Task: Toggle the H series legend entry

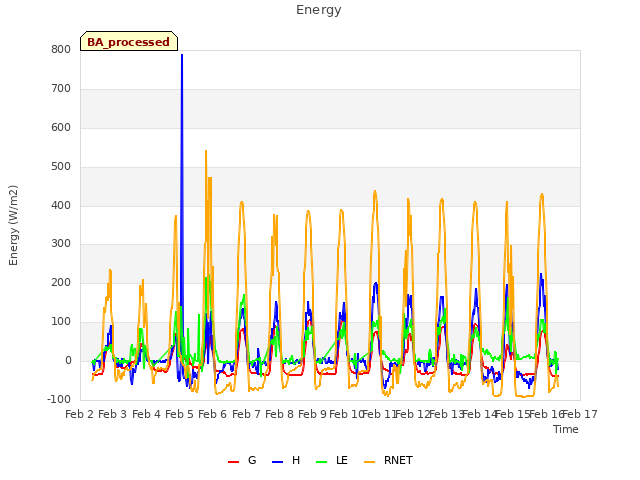Action: pos(286,460)
